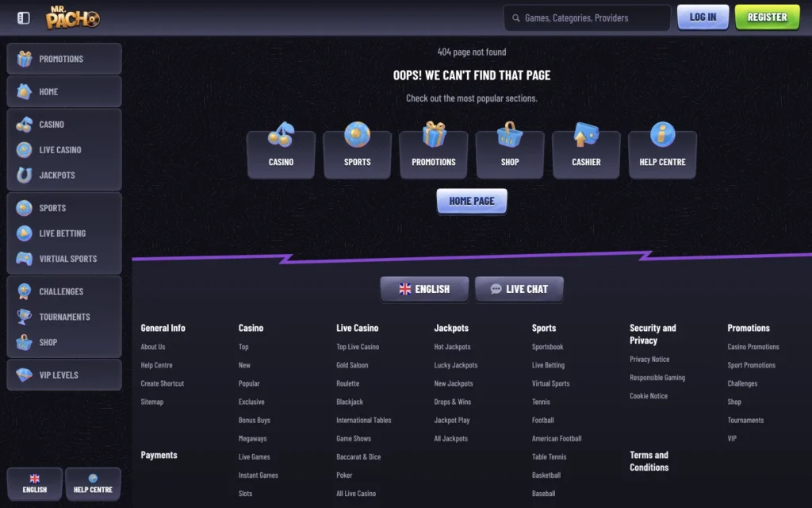This screenshot has width=812, height=508.
Task: Open the Cookie Notice footer link
Action: click(x=649, y=396)
